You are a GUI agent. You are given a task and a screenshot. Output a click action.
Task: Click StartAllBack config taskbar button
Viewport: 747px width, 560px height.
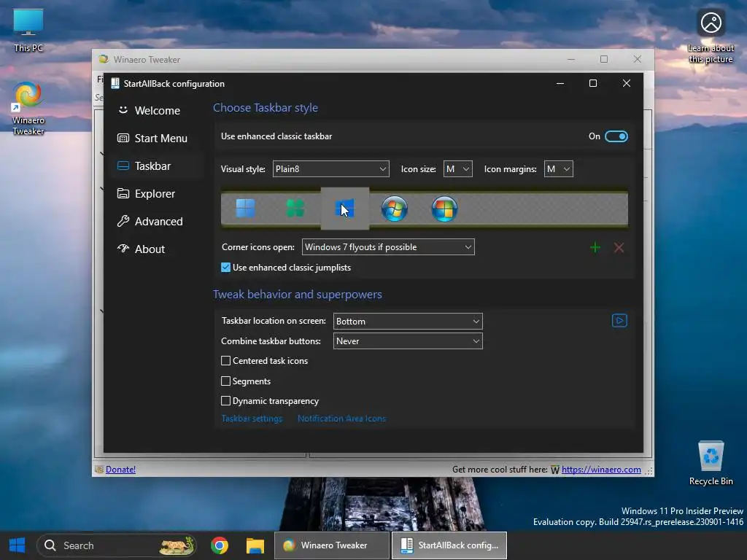[449, 545]
